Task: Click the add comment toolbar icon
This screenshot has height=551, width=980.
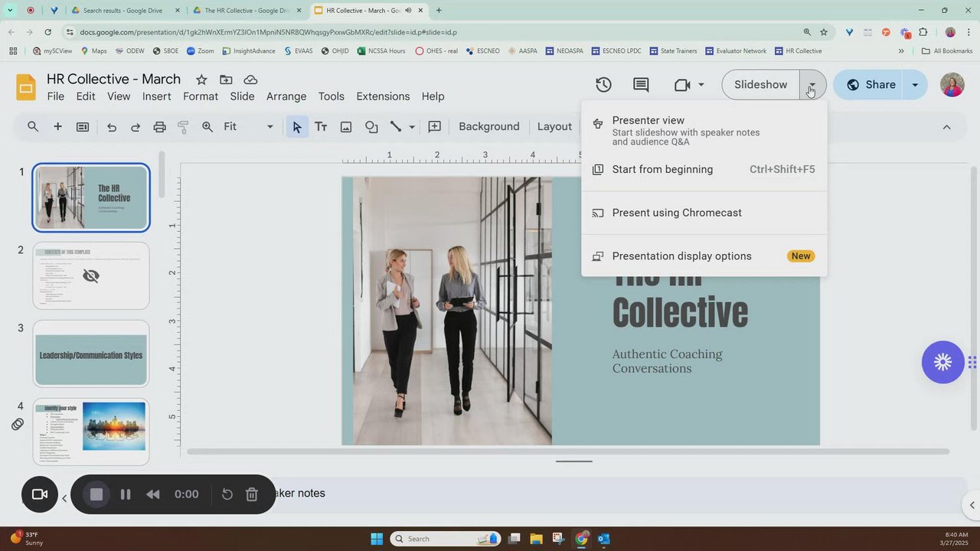Action: click(x=434, y=127)
